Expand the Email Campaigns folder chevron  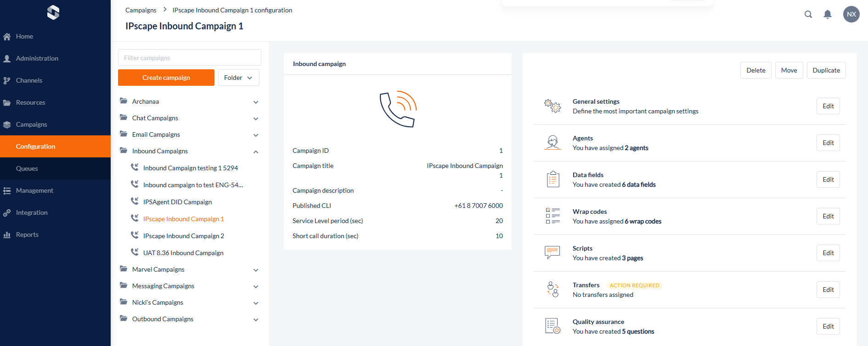point(256,135)
